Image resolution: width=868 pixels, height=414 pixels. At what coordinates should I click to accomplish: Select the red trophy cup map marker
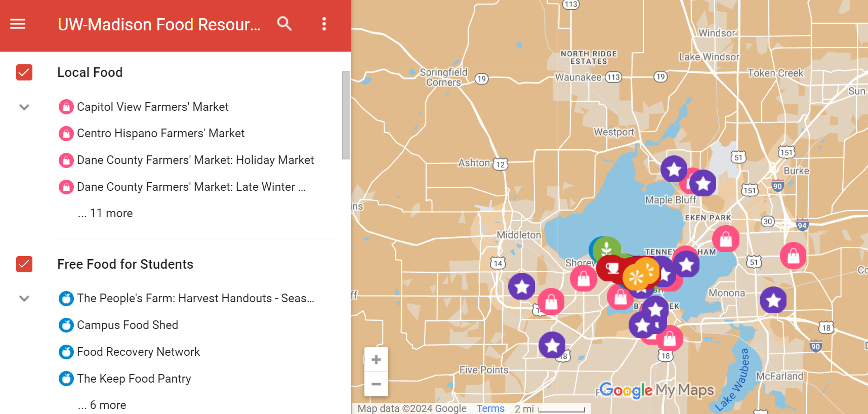pyautogui.click(x=611, y=267)
